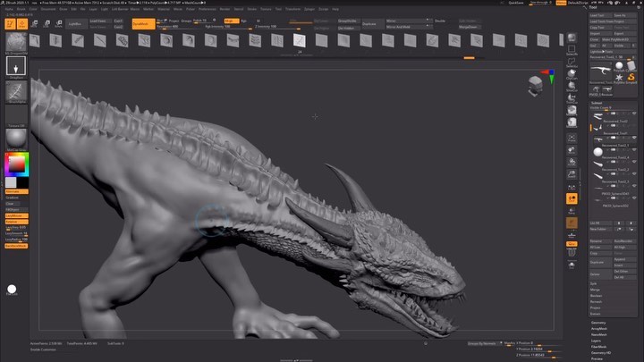Click the BPR render icon
The height and width of the screenshot is (362, 644).
(572, 38)
